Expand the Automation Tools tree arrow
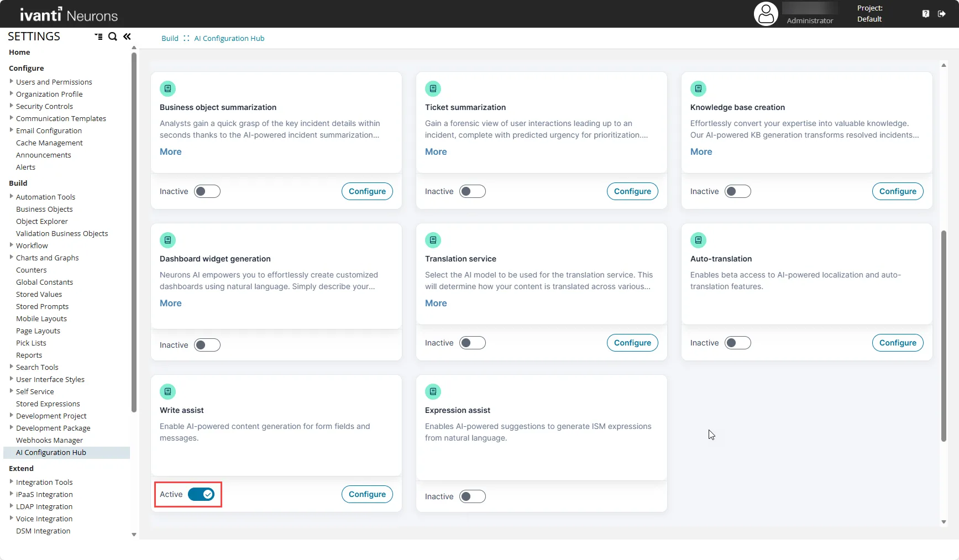The image size is (959, 560). tap(12, 196)
